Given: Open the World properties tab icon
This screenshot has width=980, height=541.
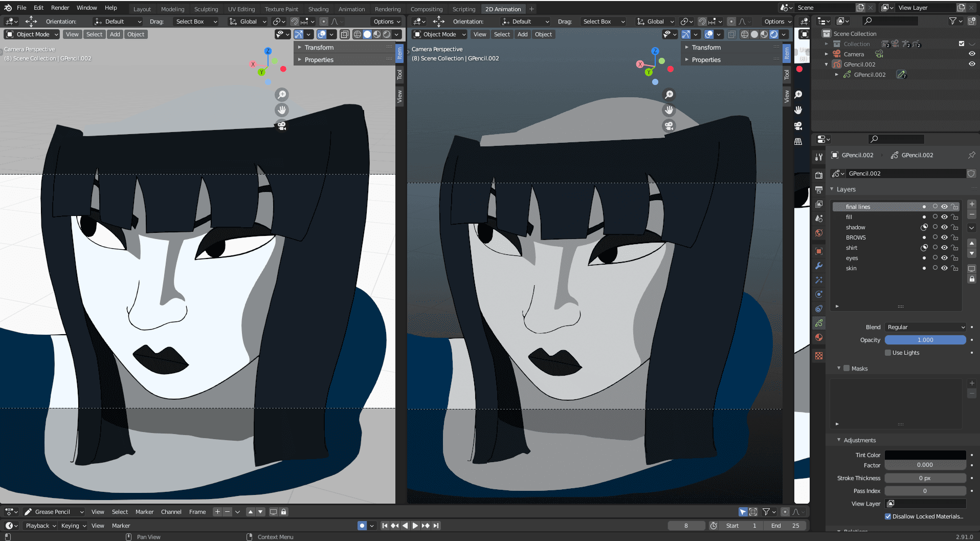Looking at the screenshot, I should click(x=819, y=233).
